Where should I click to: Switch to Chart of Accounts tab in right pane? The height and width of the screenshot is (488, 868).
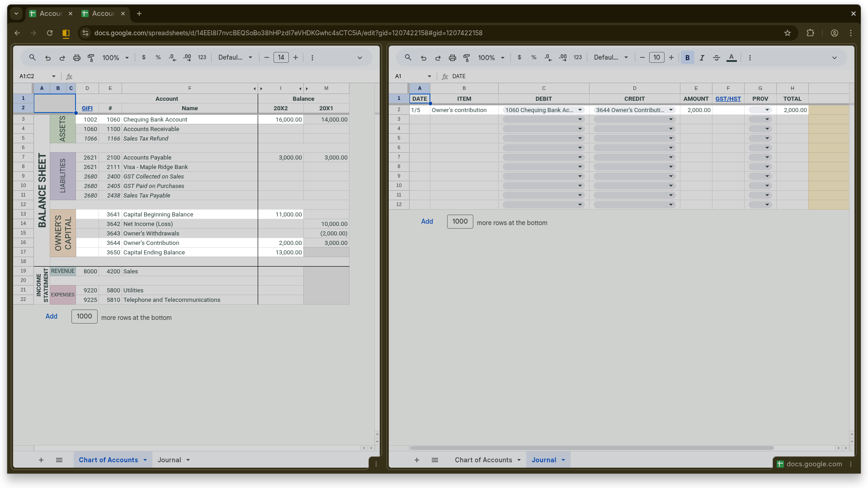(483, 460)
